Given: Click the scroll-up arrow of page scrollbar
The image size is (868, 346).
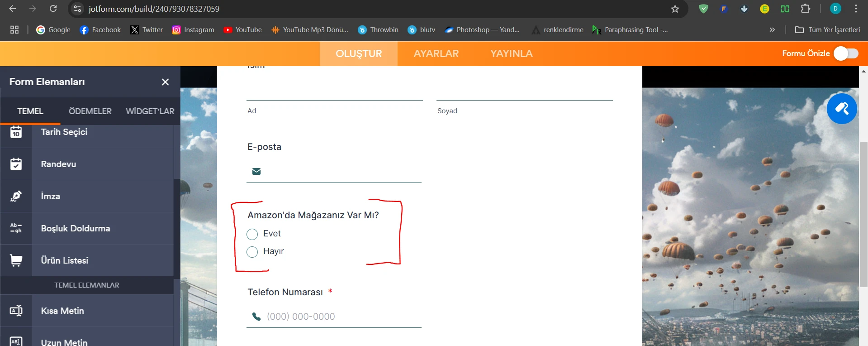Looking at the screenshot, I should pos(863,71).
